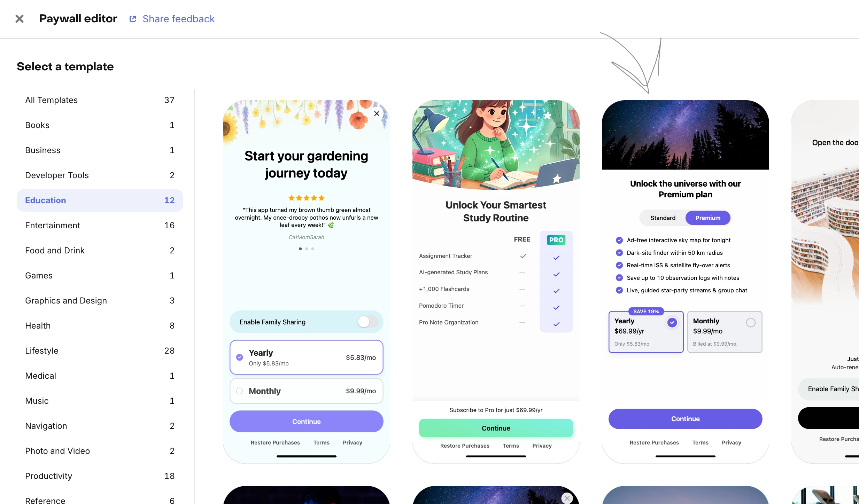
Task: Click checkmark icon beside Ad-free interactive sky map
Action: [x=619, y=240]
